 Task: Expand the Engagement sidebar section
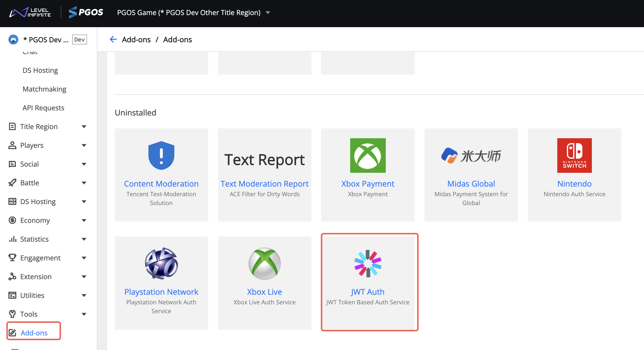(x=84, y=258)
